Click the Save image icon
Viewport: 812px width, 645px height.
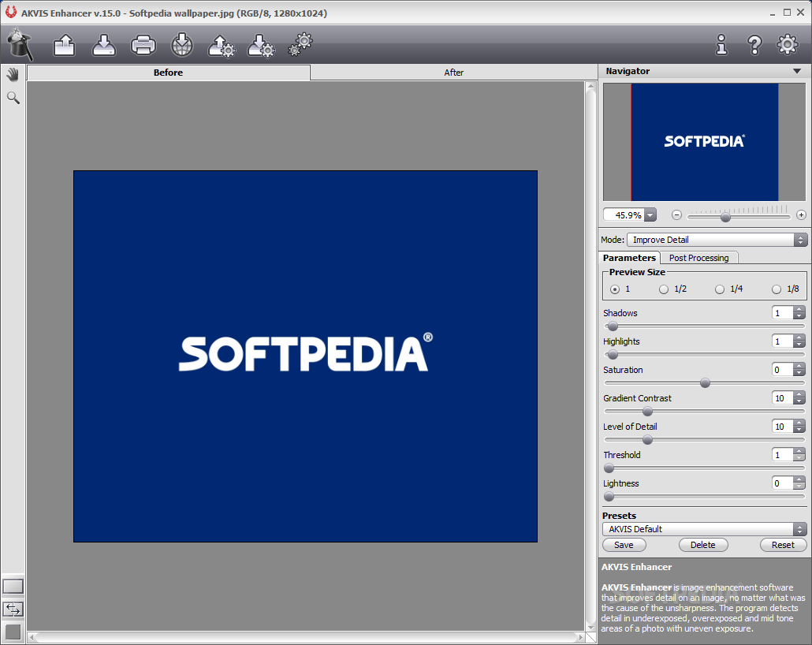tap(103, 45)
